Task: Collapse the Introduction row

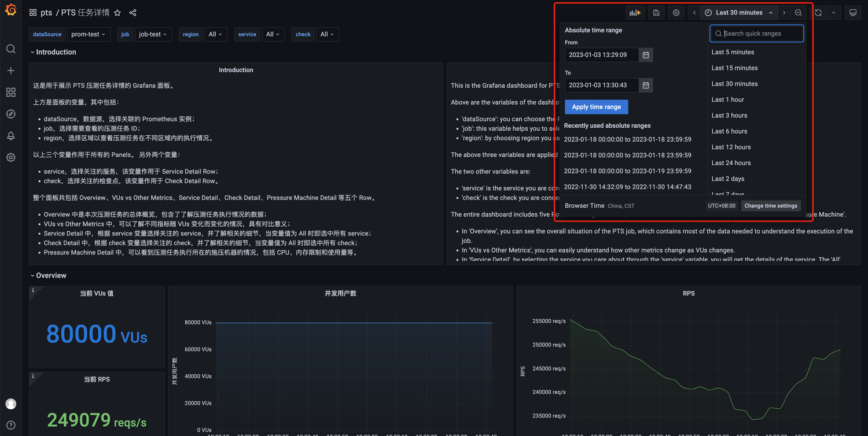Action: tap(53, 52)
